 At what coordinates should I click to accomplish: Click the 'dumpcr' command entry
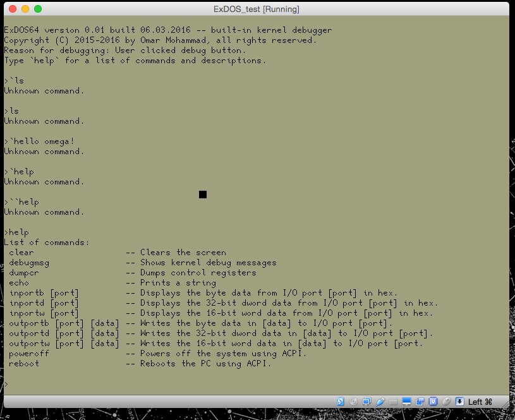point(24,273)
